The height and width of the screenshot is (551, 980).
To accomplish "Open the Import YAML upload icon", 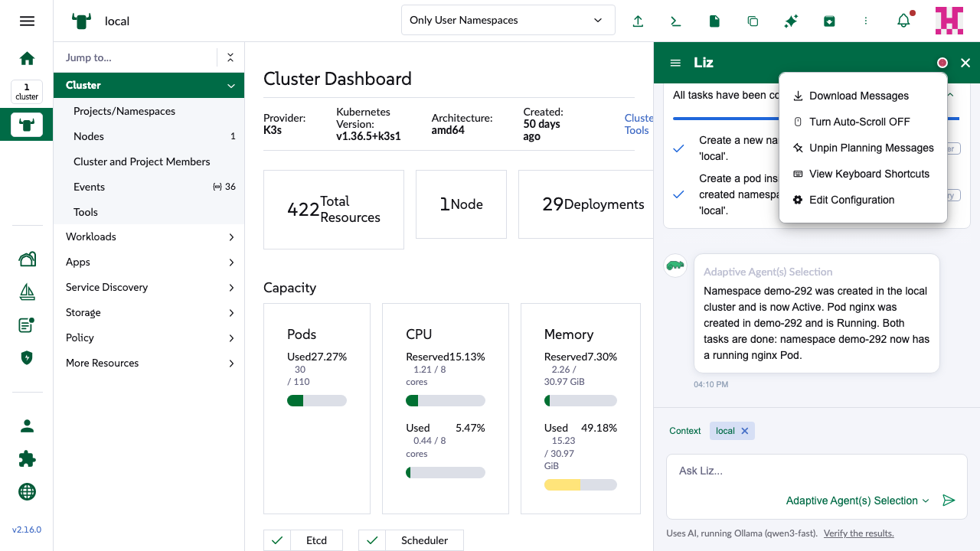I will click(x=638, y=21).
